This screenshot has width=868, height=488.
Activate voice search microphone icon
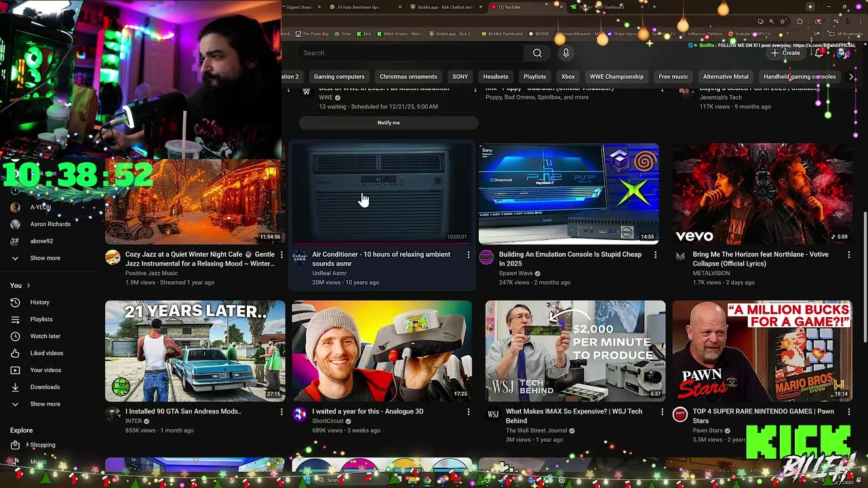pyautogui.click(x=566, y=53)
